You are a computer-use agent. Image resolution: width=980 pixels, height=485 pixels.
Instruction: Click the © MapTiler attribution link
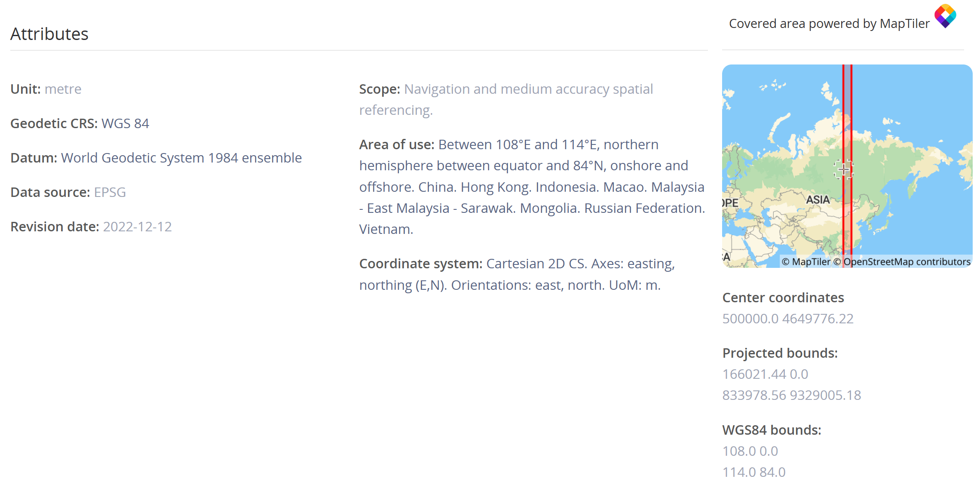(x=806, y=262)
